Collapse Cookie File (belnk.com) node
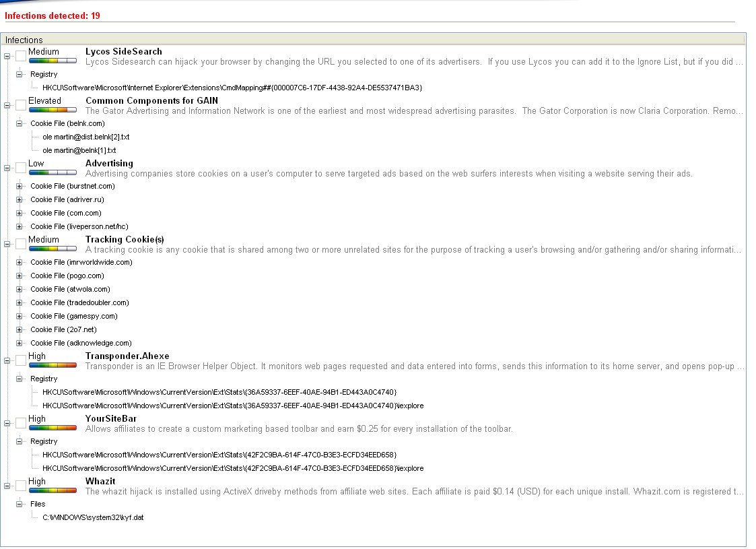The image size is (756, 549). (x=20, y=123)
